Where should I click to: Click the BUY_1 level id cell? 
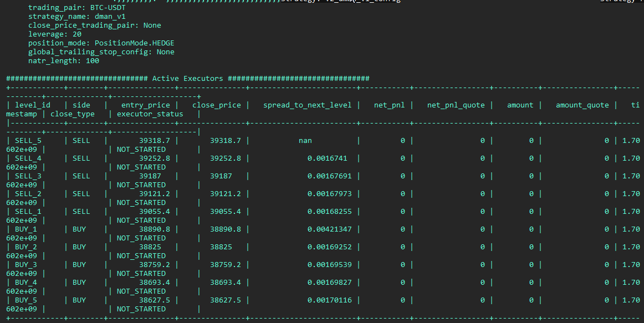[26, 229]
